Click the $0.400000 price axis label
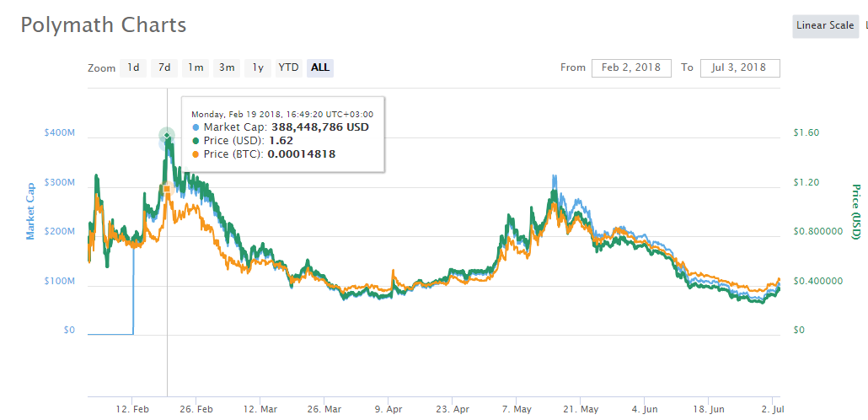This screenshot has height=420, width=868. point(818,281)
